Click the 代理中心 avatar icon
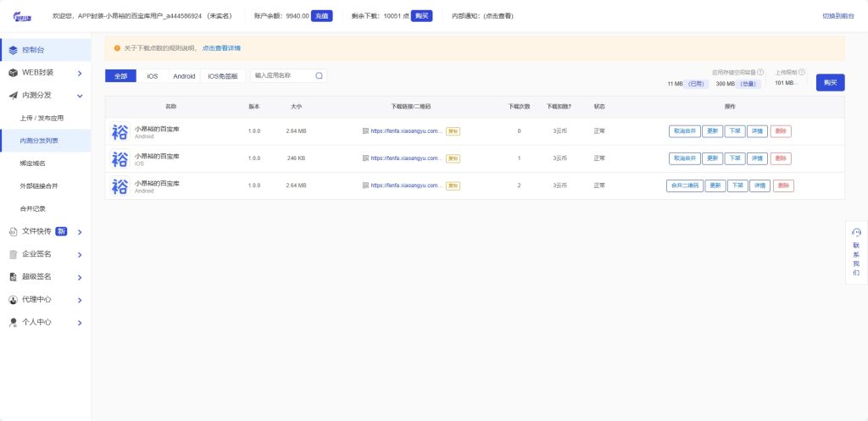This screenshot has width=868, height=421. [14, 300]
